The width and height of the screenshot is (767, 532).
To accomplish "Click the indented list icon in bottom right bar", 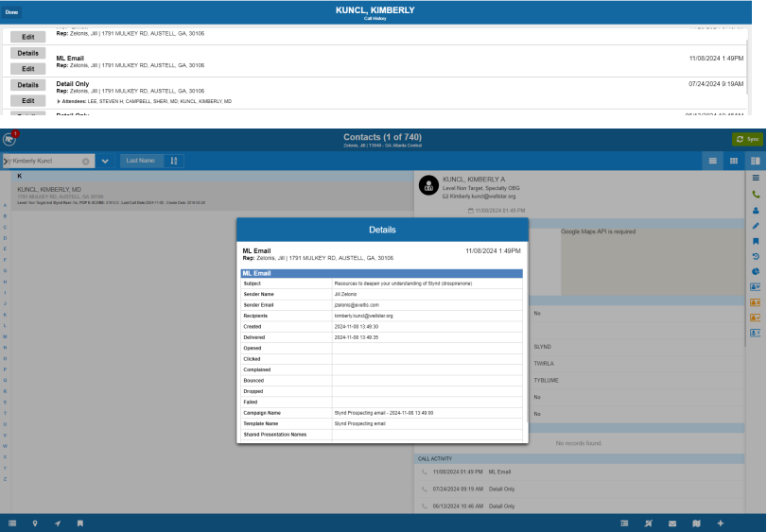I will [624, 523].
